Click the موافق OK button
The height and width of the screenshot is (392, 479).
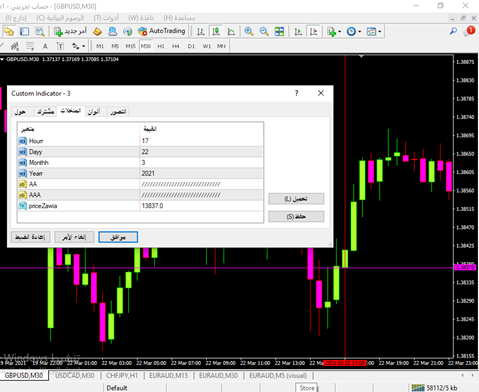pos(118,237)
